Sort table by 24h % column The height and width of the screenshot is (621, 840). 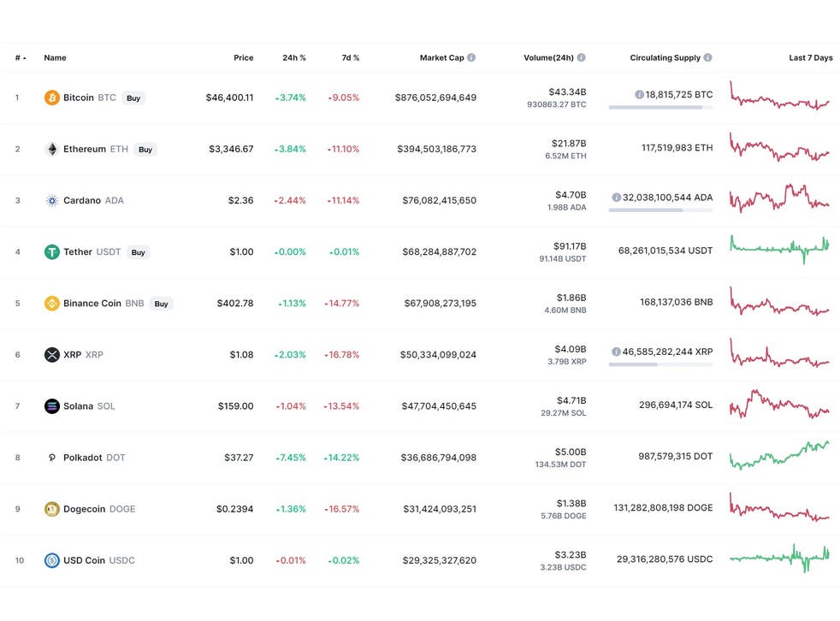pos(294,58)
